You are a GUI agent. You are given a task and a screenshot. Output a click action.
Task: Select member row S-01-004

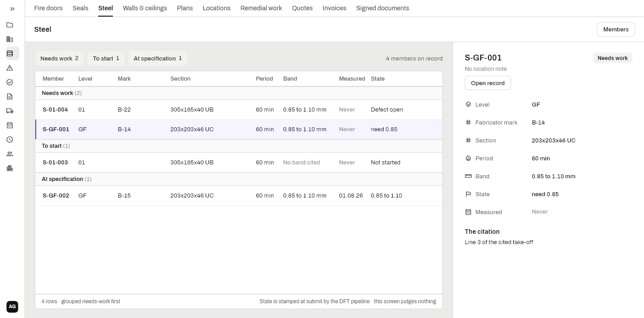pos(239,110)
